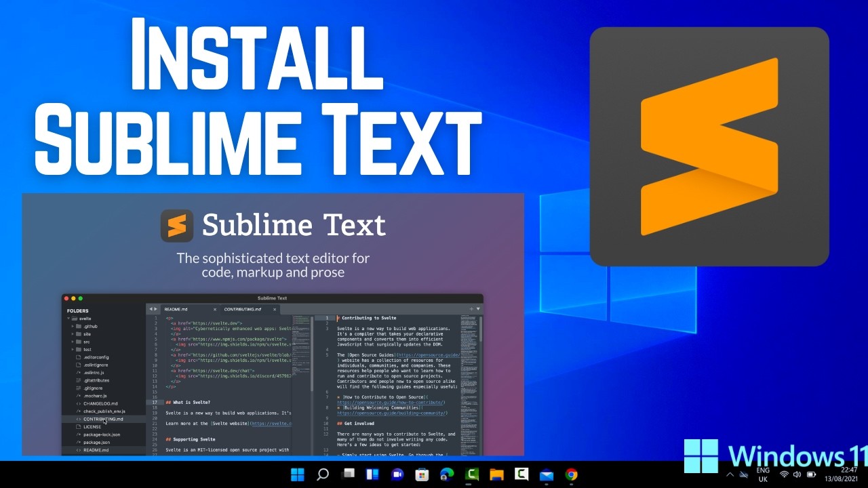Screen dimensions: 868x488
Task: Open package.json in the sidebar
Action: (96, 442)
